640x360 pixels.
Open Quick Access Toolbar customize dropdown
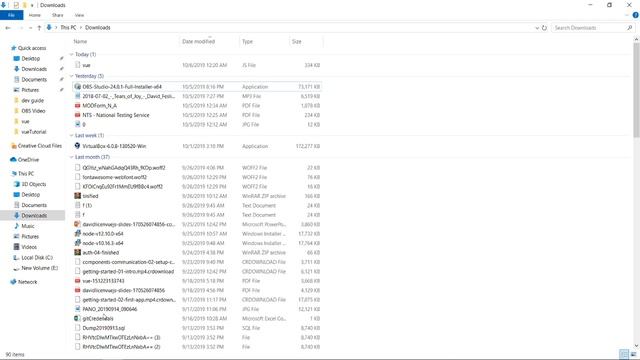tap(32, 5)
